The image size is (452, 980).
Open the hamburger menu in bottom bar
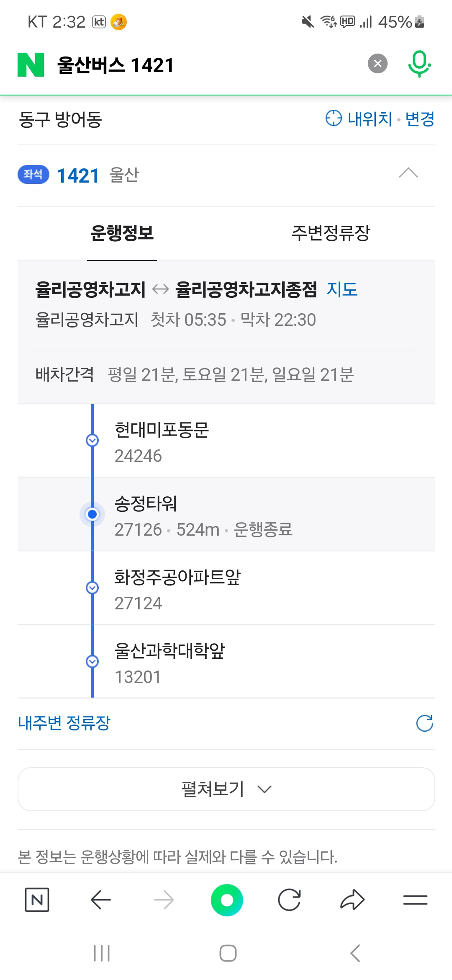coord(415,900)
